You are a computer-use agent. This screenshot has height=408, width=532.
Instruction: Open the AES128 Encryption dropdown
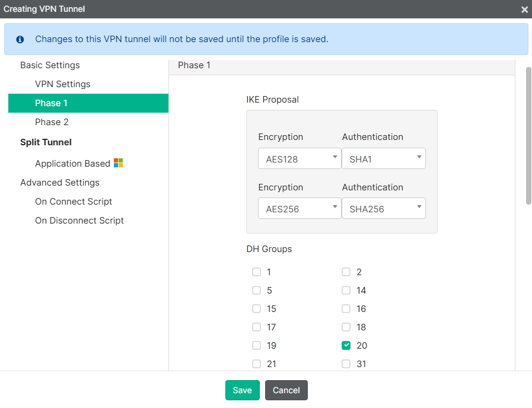tap(300, 158)
